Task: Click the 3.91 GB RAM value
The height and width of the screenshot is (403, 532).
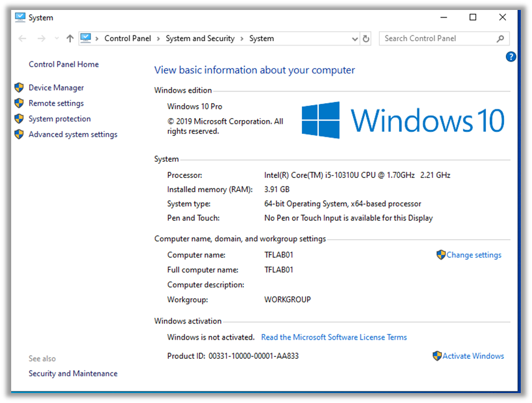Action: [x=277, y=190]
